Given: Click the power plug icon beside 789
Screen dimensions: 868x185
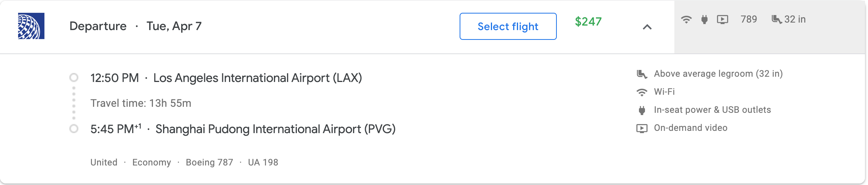Looking at the screenshot, I should [x=704, y=19].
